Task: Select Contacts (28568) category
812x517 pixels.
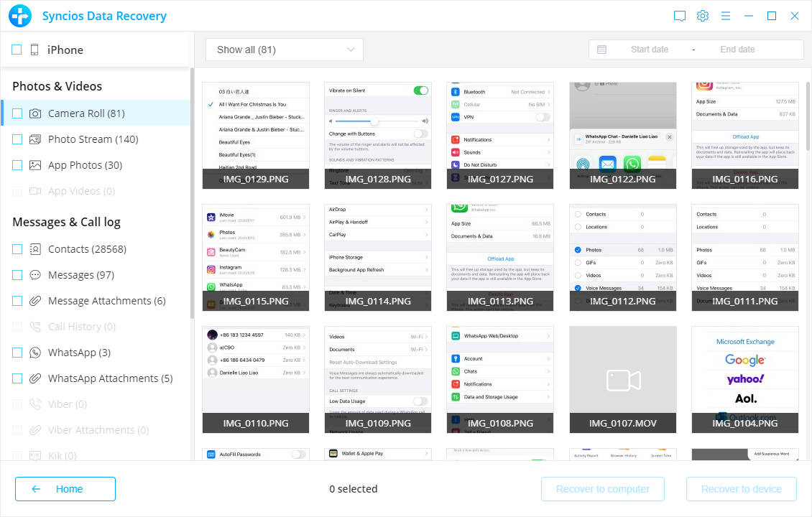Action: point(96,249)
